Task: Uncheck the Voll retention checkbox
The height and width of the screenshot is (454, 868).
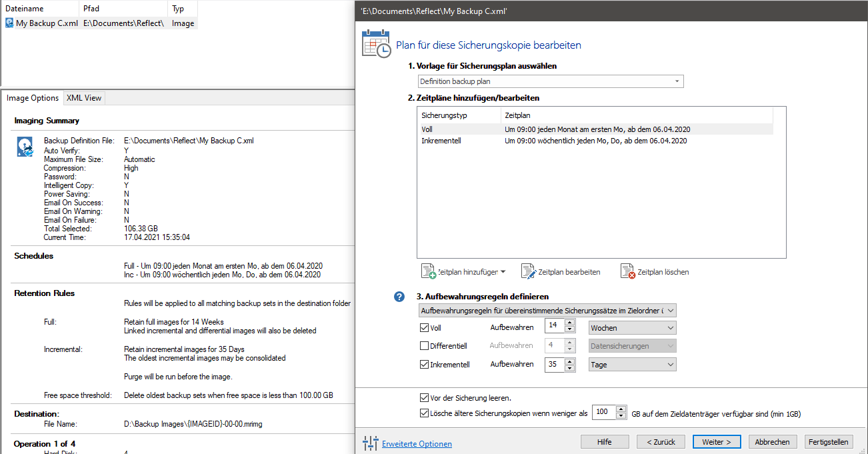Action: (x=425, y=328)
